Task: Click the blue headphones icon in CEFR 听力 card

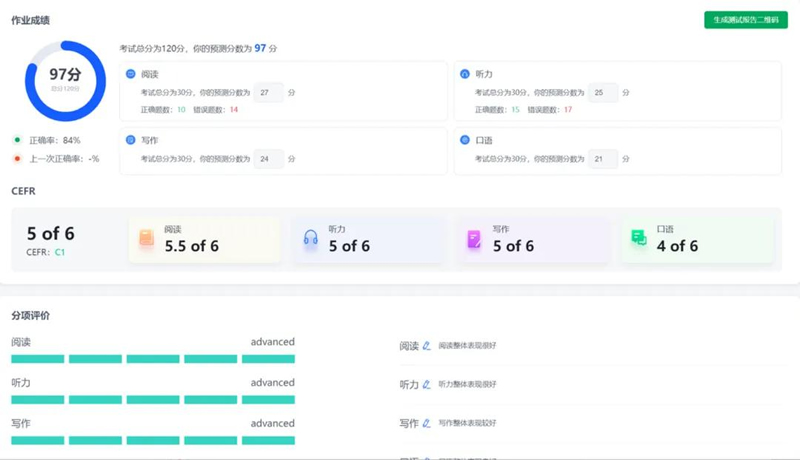Action: pyautogui.click(x=311, y=238)
